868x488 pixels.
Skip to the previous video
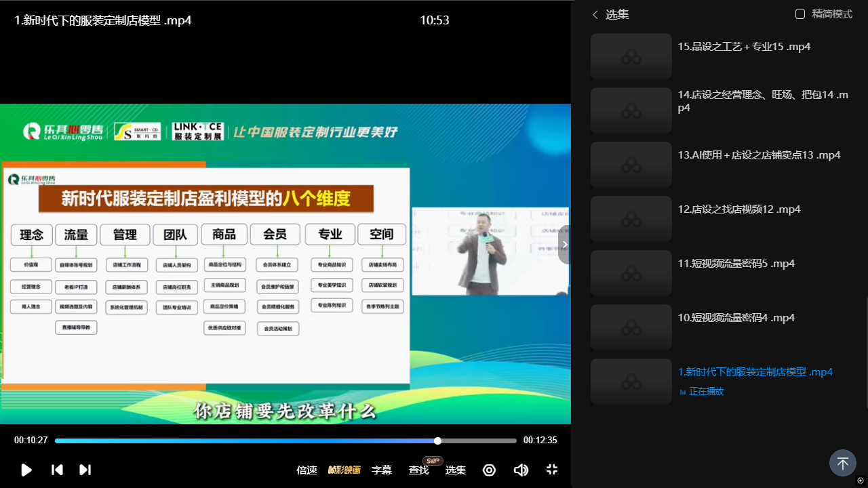58,470
